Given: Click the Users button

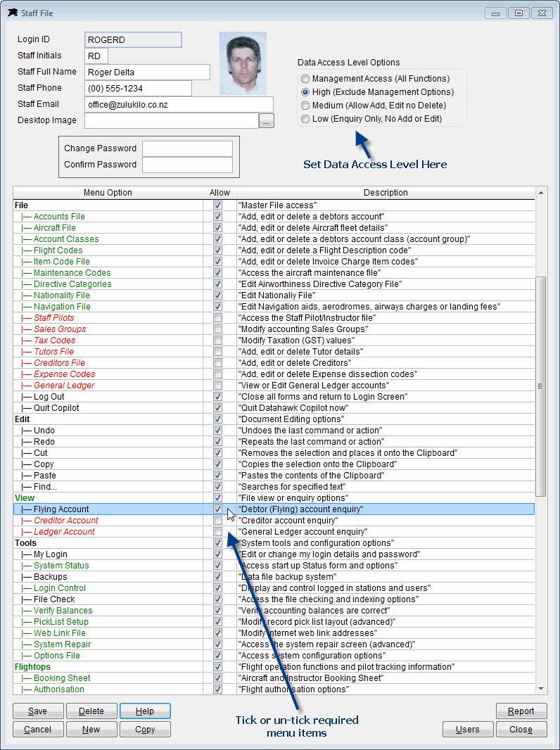Looking at the screenshot, I should tap(468, 730).
